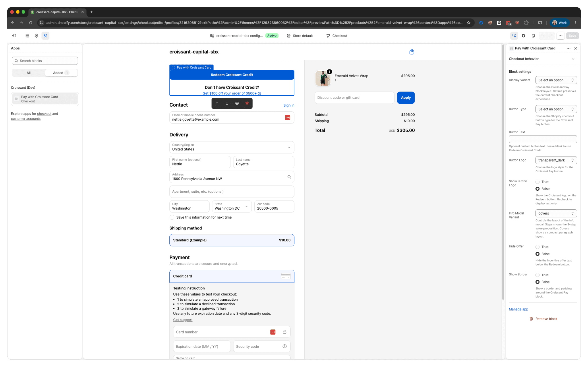588x367 pixels.
Task: Expand the Checkout behavior section
Action: (x=543, y=59)
